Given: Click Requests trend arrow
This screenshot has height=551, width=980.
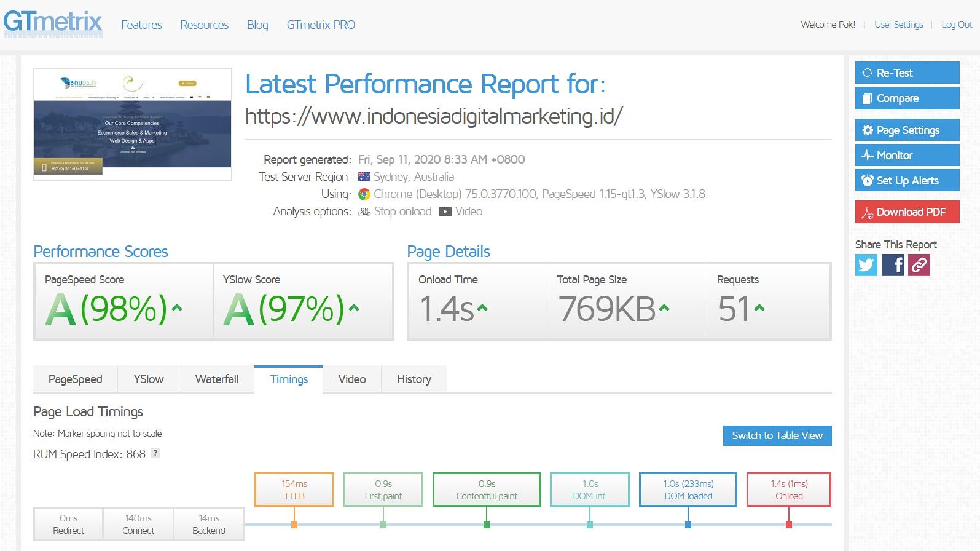Looking at the screenshot, I should [x=759, y=308].
